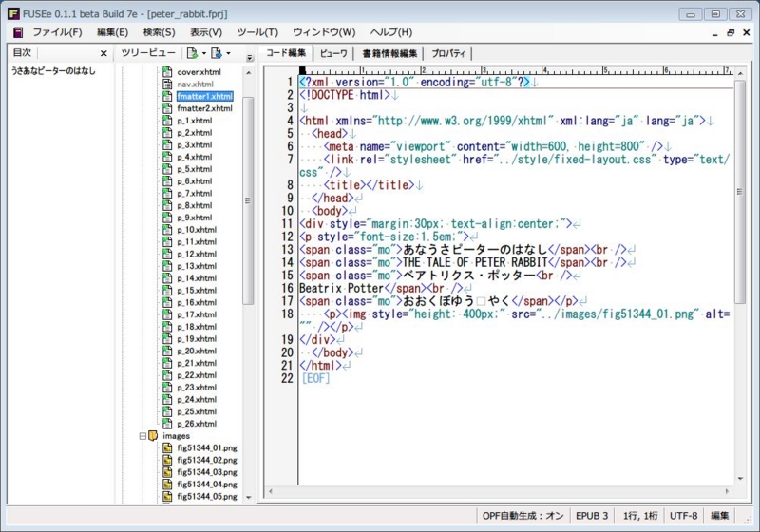Click UTF-8 encoding in status bar
The height and width of the screenshot is (532, 760).
click(683, 516)
